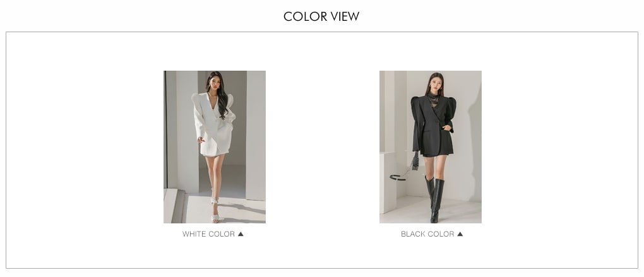
Task: Open the white blazer dress photo
Action: pos(215,147)
